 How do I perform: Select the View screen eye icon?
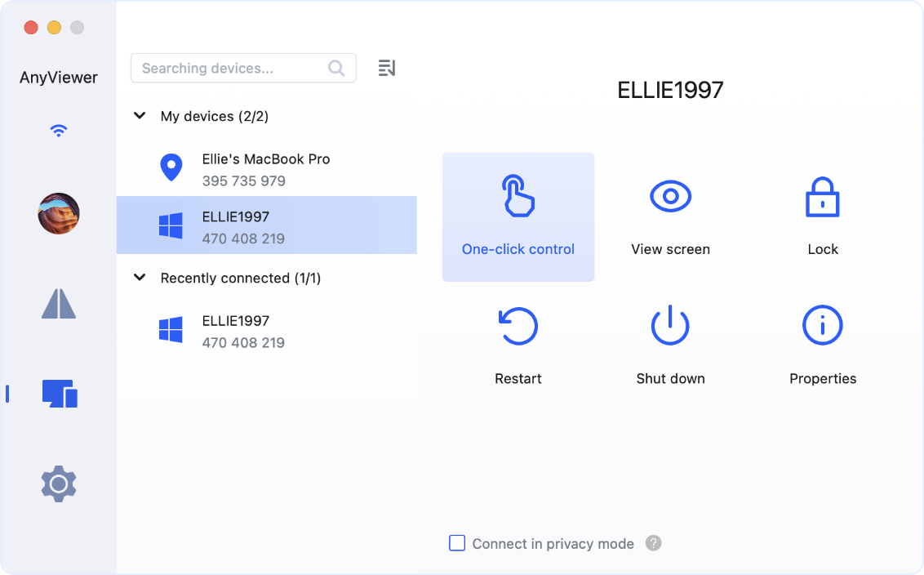point(670,197)
